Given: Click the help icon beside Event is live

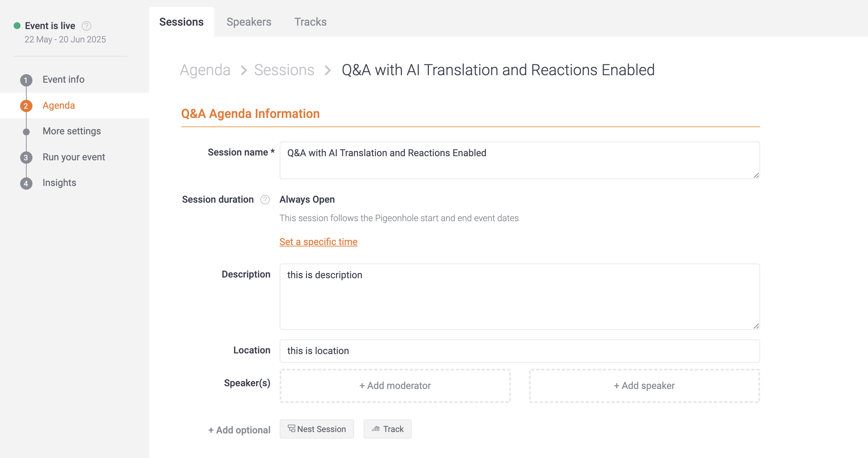Looking at the screenshot, I should point(86,26).
